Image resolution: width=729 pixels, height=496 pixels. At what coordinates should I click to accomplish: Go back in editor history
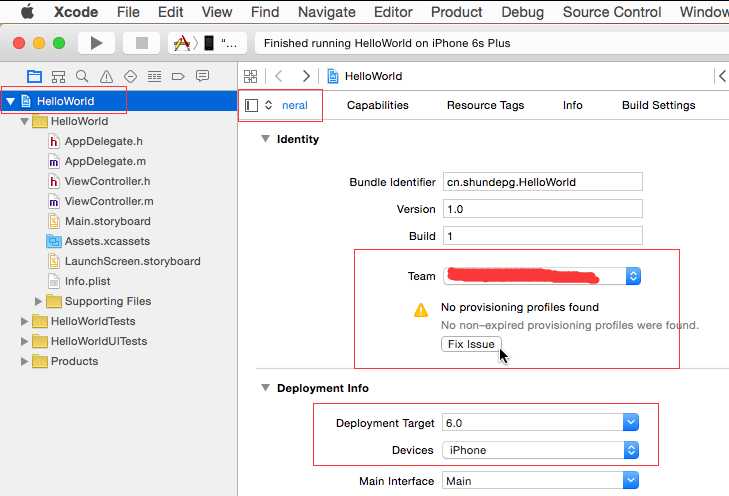(x=279, y=76)
